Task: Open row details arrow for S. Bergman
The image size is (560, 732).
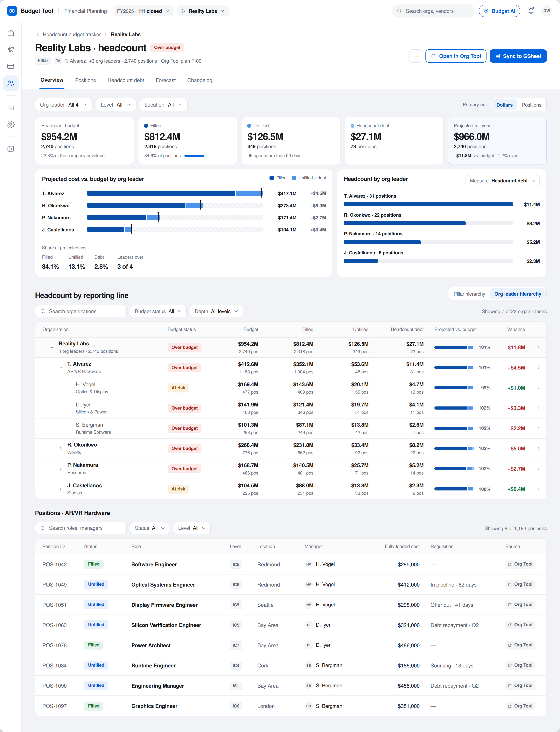Action: tap(538, 428)
